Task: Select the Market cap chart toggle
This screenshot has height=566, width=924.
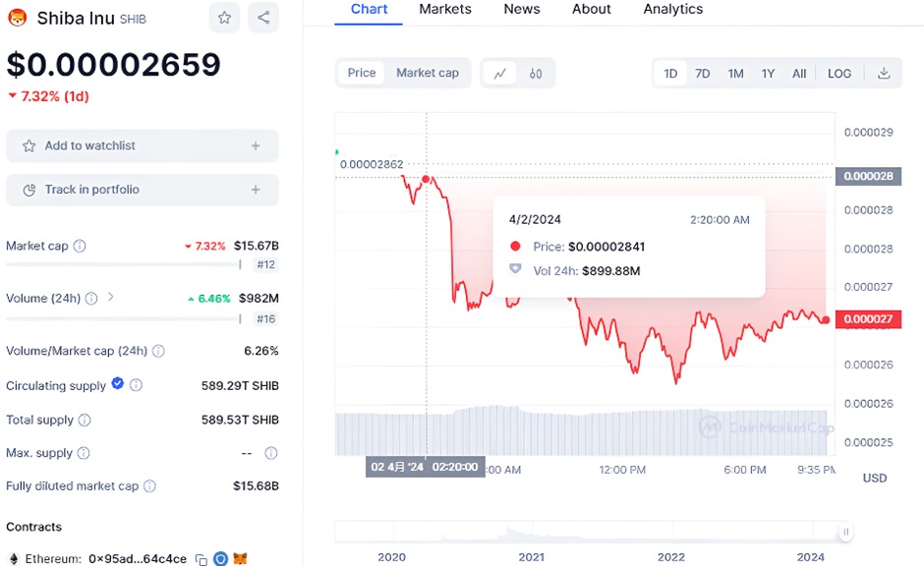Action: click(x=428, y=73)
